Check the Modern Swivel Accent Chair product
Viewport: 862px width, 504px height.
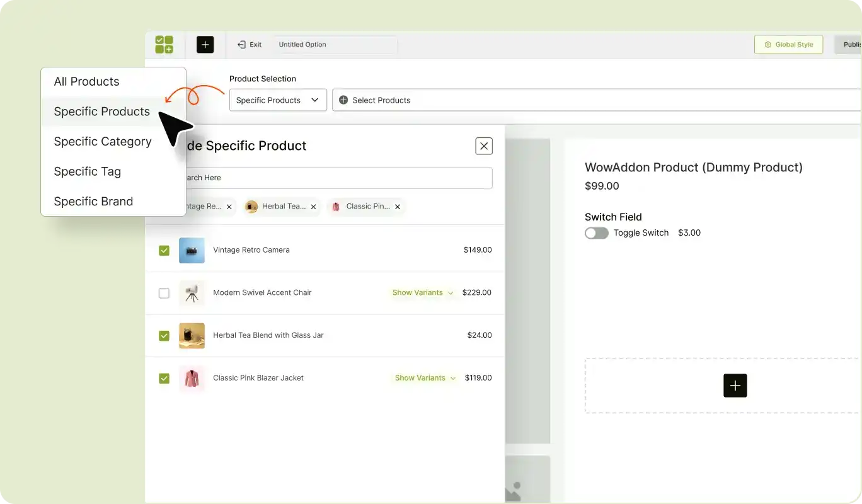(164, 292)
